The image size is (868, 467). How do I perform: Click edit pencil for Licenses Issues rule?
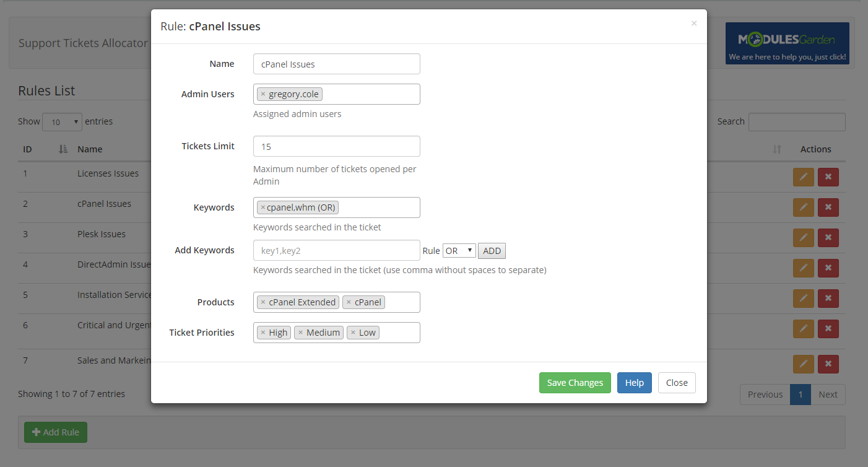pos(803,177)
